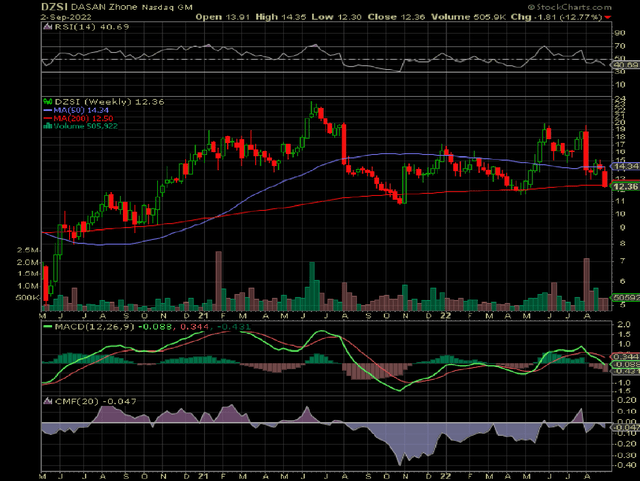The width and height of the screenshot is (640, 481).
Task: Click the red down arrow after the Chg value
Action: (608, 17)
